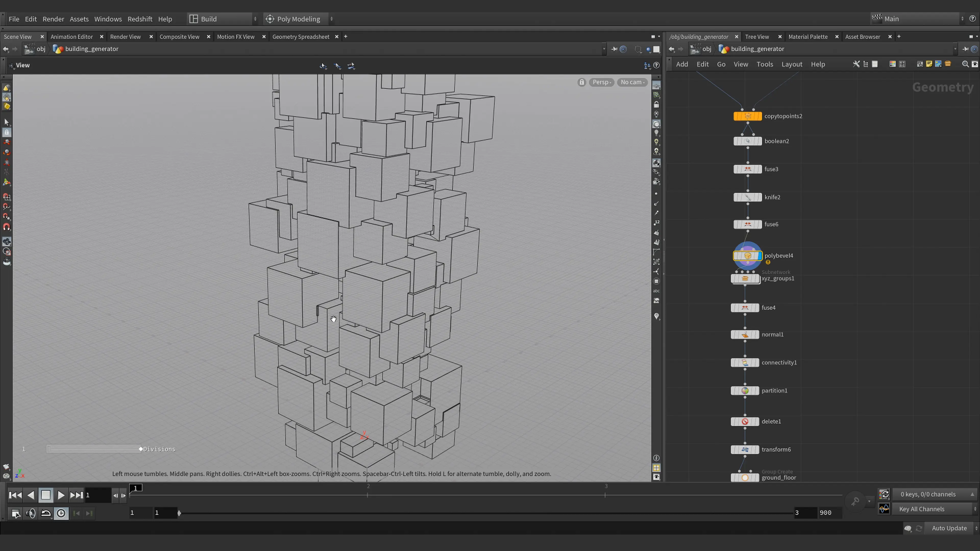Open the Main take dropdown

coord(917,19)
